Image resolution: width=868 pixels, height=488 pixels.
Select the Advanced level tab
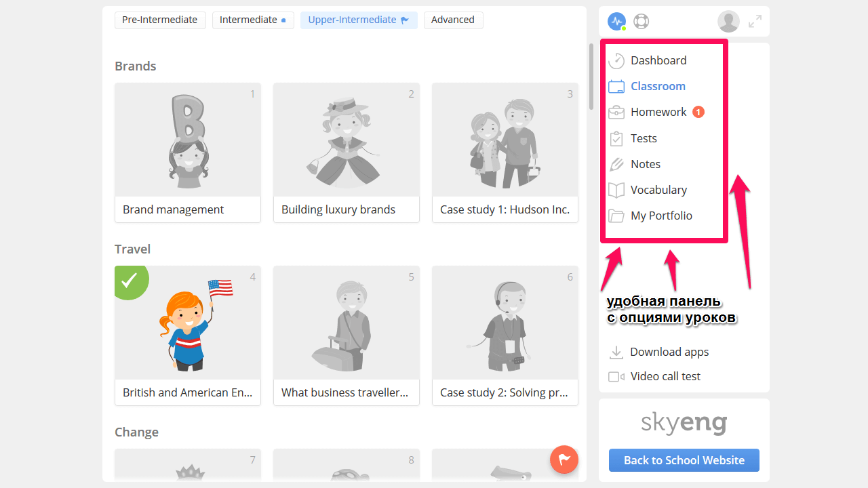click(453, 20)
